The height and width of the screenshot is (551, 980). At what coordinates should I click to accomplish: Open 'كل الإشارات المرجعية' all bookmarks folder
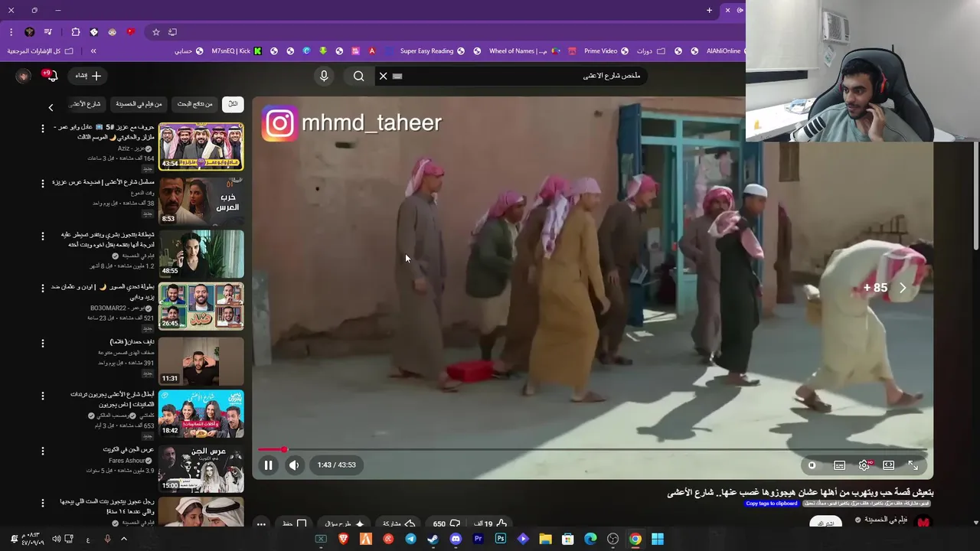click(40, 51)
